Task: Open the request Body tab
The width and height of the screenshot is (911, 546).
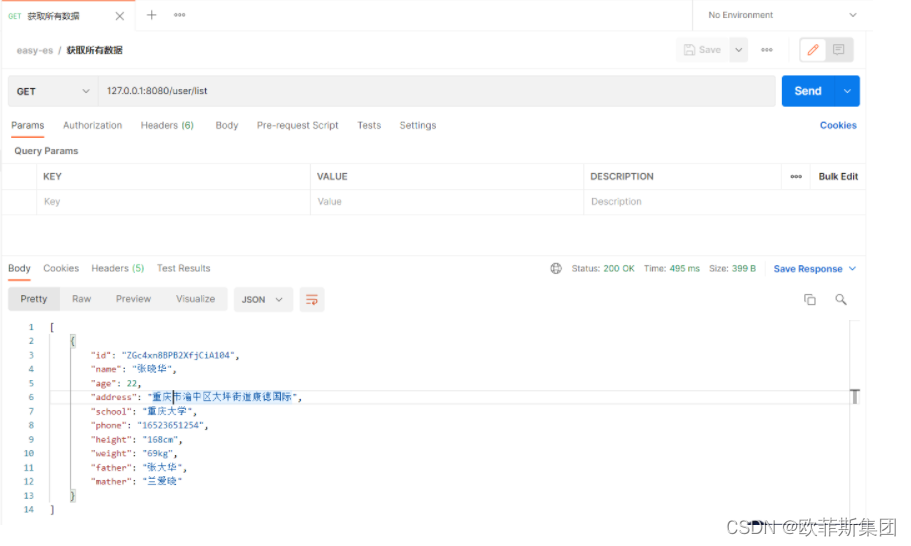Action: [227, 125]
